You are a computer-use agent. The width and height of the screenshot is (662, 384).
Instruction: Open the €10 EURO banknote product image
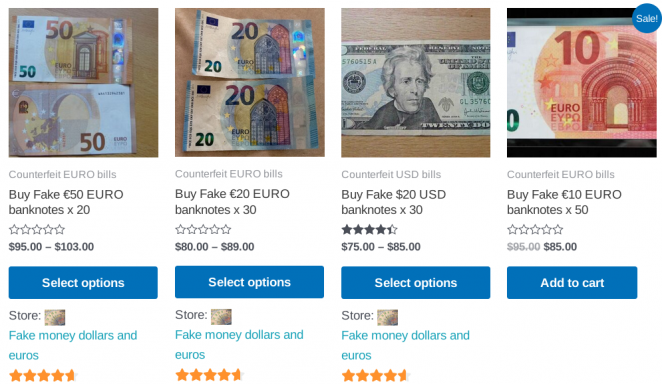(582, 82)
